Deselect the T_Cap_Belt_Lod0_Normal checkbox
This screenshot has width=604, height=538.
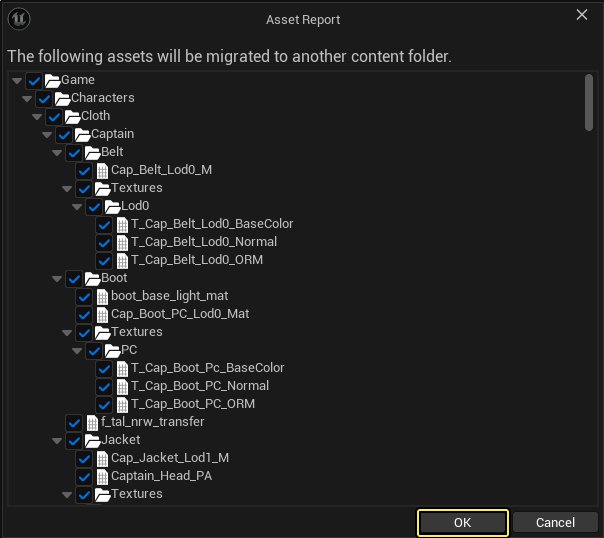tap(104, 243)
